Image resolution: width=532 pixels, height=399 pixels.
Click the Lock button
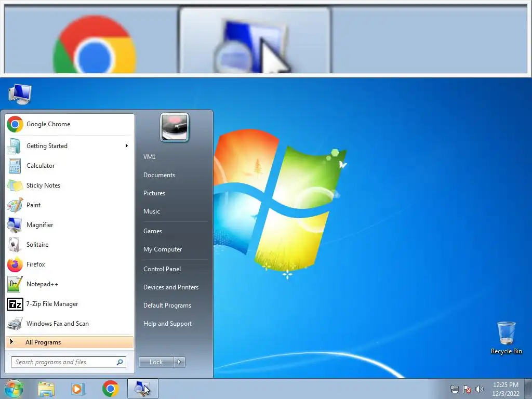point(156,362)
